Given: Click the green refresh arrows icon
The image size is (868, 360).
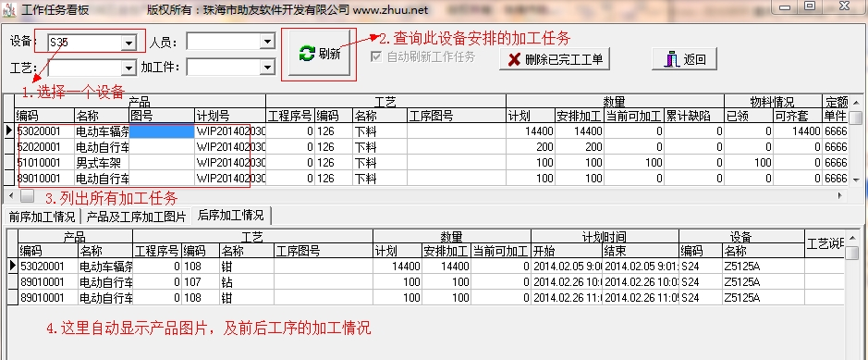Looking at the screenshot, I should click(307, 54).
